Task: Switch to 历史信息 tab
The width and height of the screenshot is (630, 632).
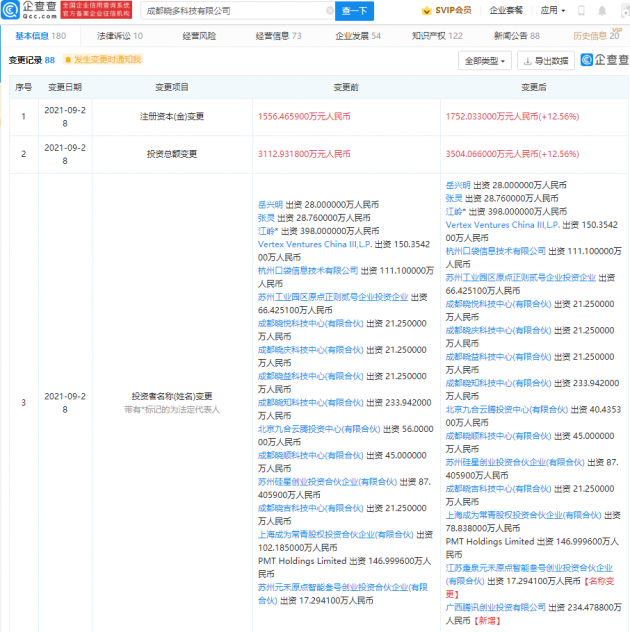Action: click(596, 36)
